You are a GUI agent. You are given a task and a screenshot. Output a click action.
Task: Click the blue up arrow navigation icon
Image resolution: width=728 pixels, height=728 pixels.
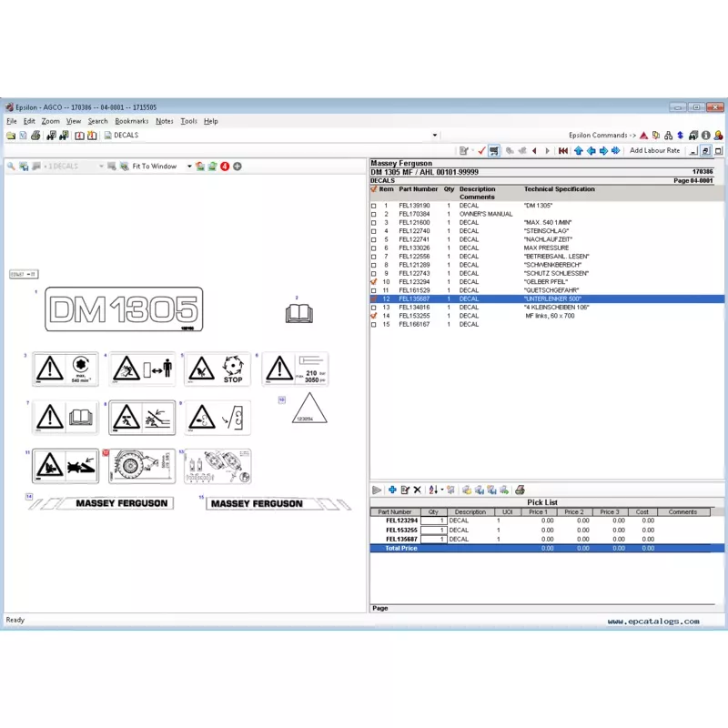click(579, 150)
